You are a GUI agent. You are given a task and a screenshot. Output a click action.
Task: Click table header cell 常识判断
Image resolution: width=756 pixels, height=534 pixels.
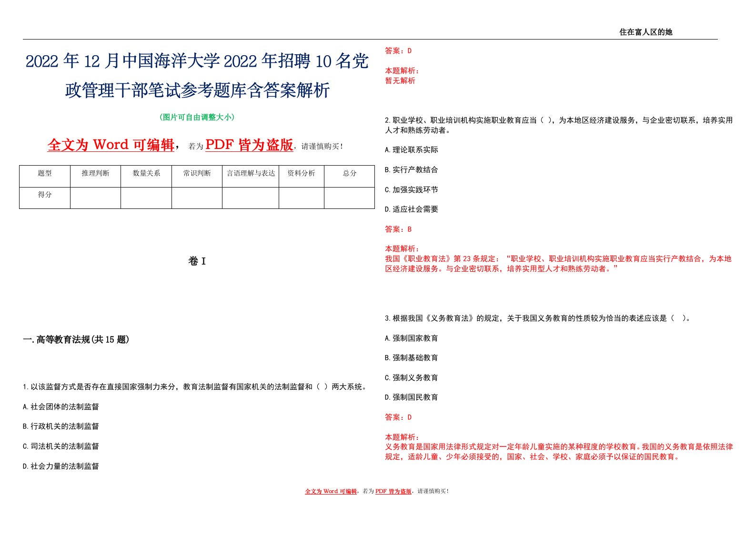click(197, 176)
